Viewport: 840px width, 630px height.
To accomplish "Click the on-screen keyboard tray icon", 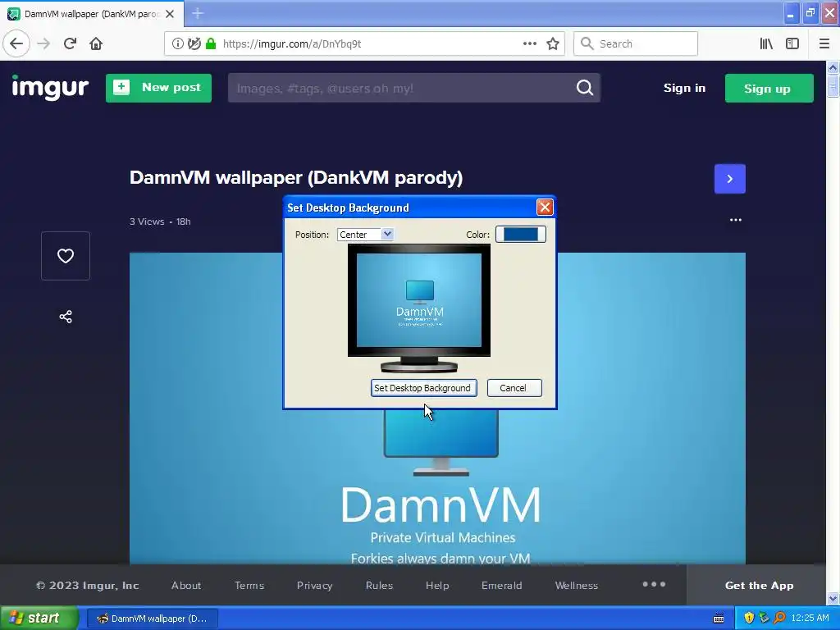I will point(719,619).
